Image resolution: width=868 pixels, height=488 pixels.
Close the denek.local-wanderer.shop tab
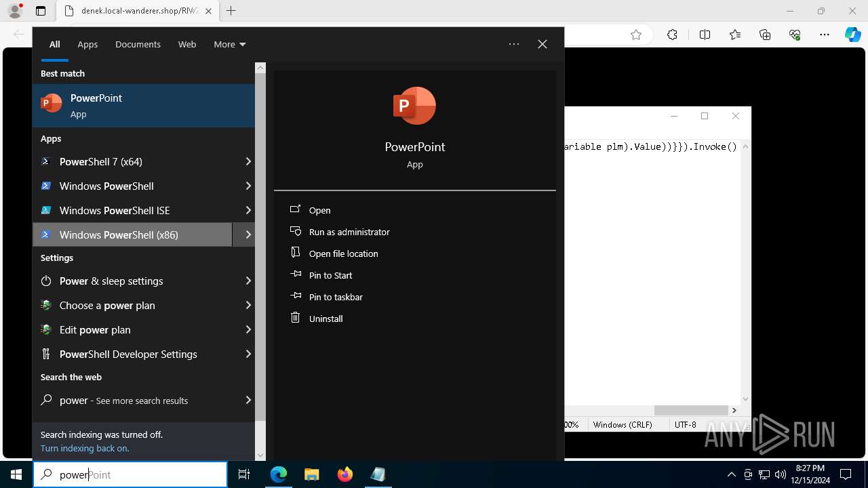tap(208, 11)
